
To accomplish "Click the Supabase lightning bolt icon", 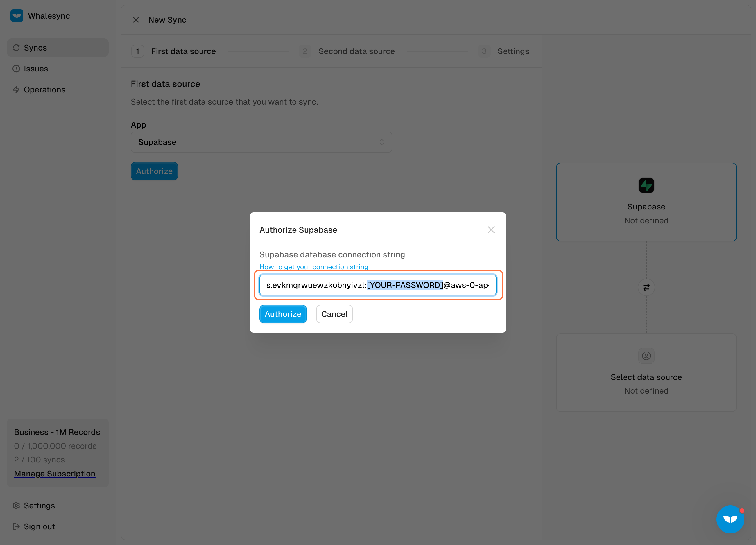I will point(646,185).
